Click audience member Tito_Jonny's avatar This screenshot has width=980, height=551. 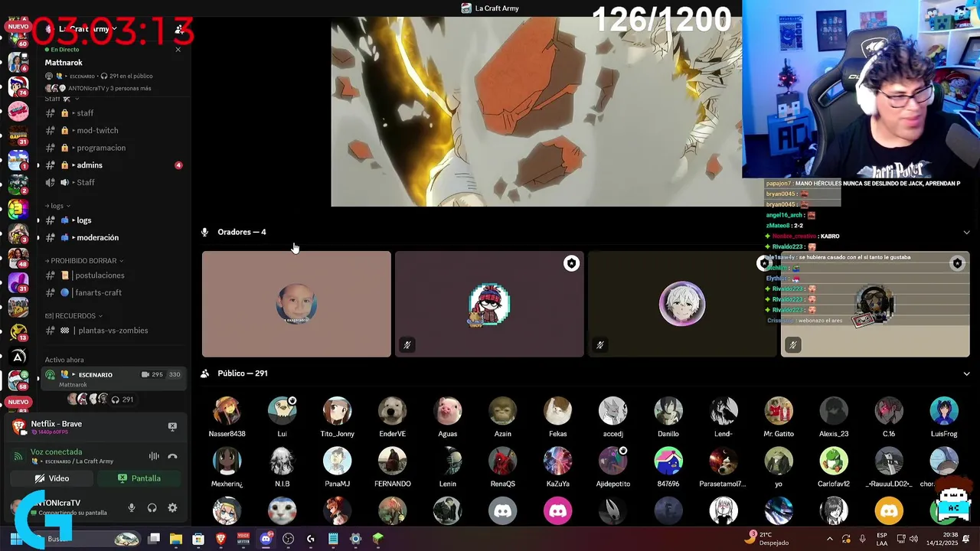click(337, 411)
